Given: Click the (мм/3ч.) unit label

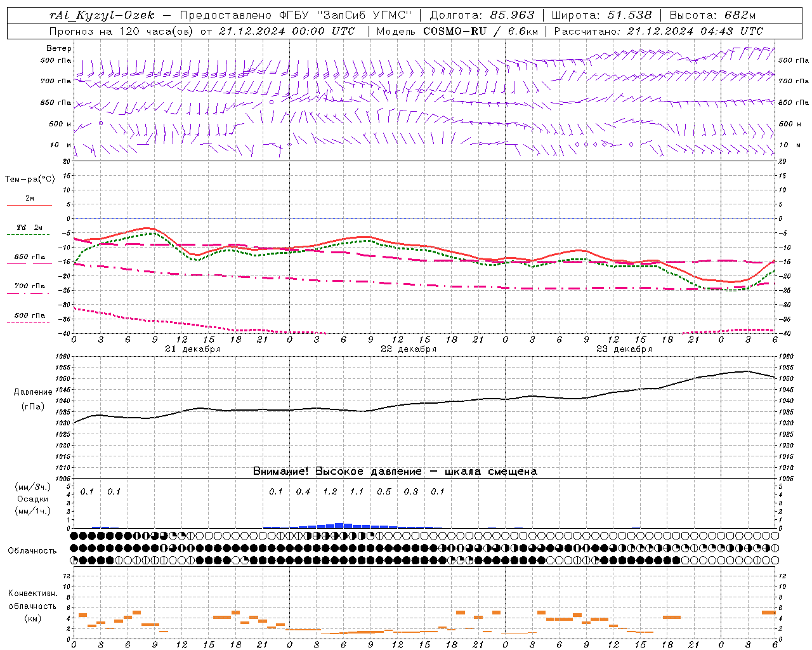Looking at the screenshot, I should tap(32, 487).
